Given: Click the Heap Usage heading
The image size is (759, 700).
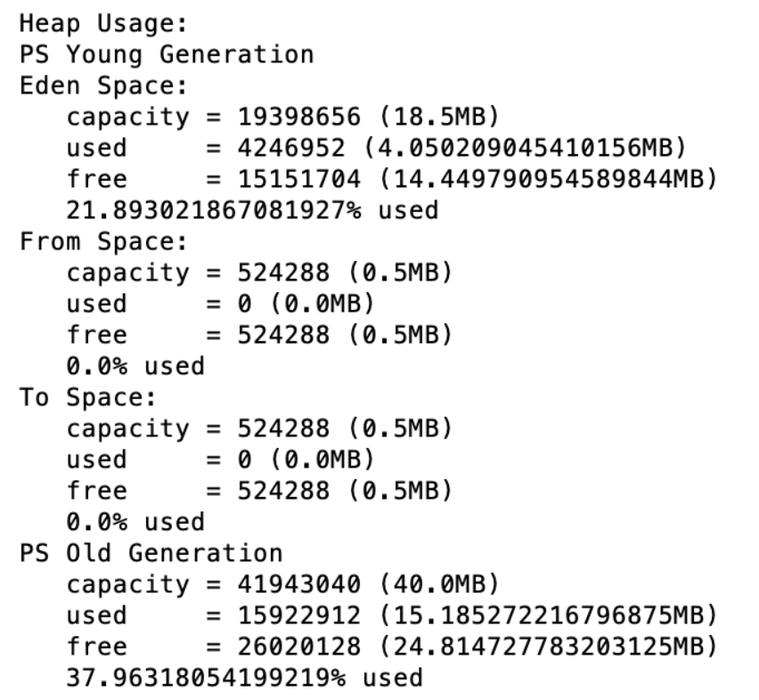Looking at the screenshot, I should [103, 24].
